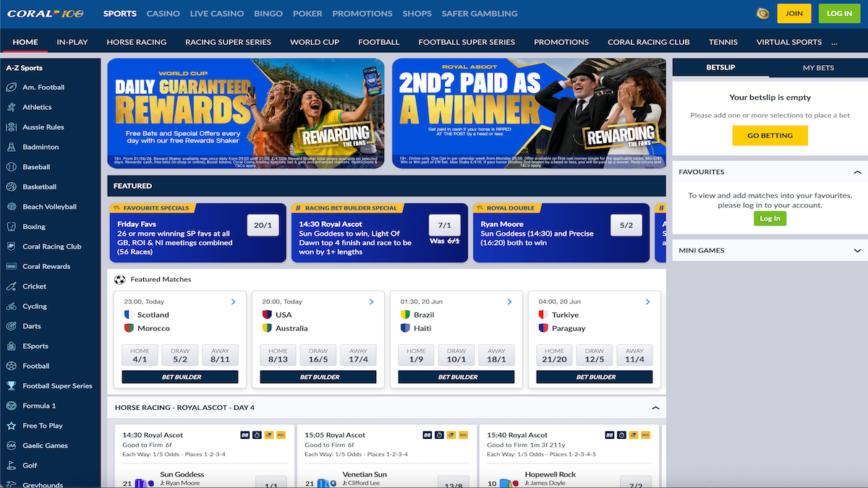Open the Darts icon
868x488 pixels.
point(11,326)
